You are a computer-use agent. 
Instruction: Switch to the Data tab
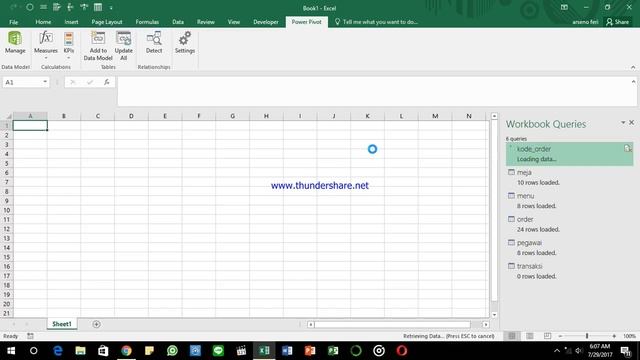(178, 22)
